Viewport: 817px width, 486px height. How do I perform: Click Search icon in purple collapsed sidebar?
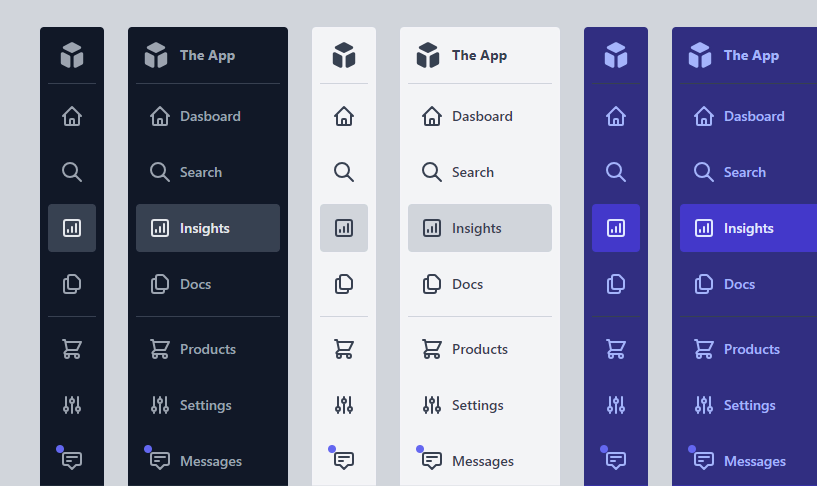(x=616, y=172)
